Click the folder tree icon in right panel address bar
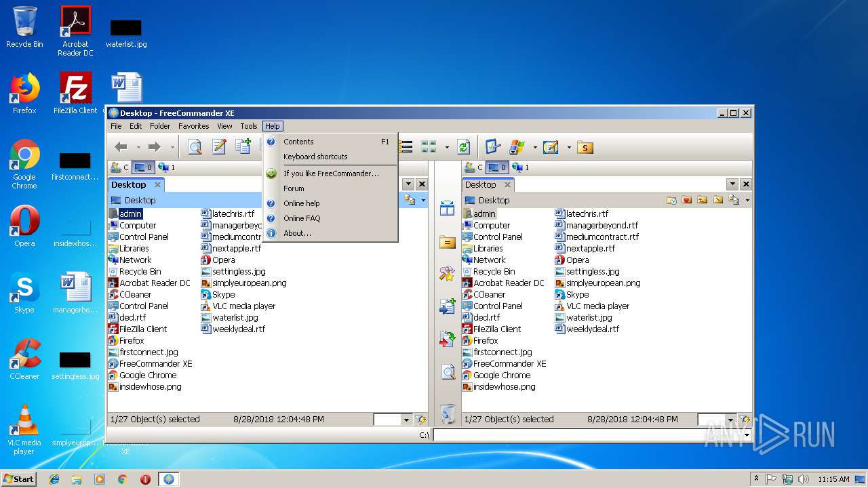Screen dimensions: 868x488 [x=734, y=200]
